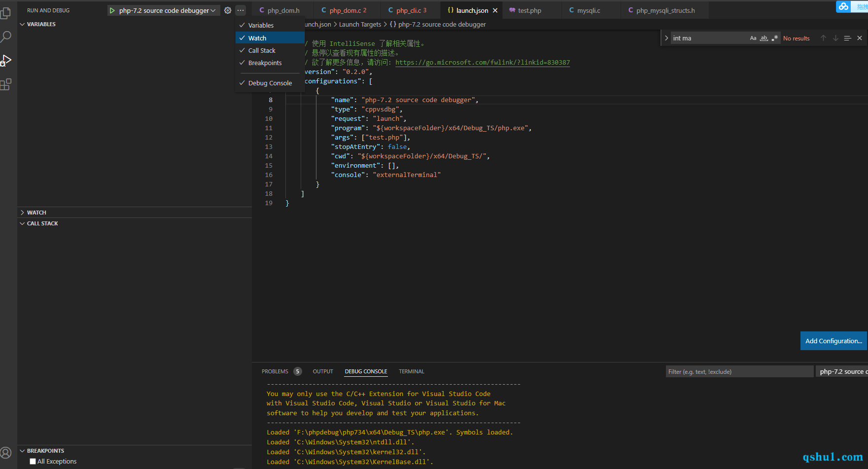The image size is (868, 469).
Task: Click the debug console Filter input
Action: point(739,371)
